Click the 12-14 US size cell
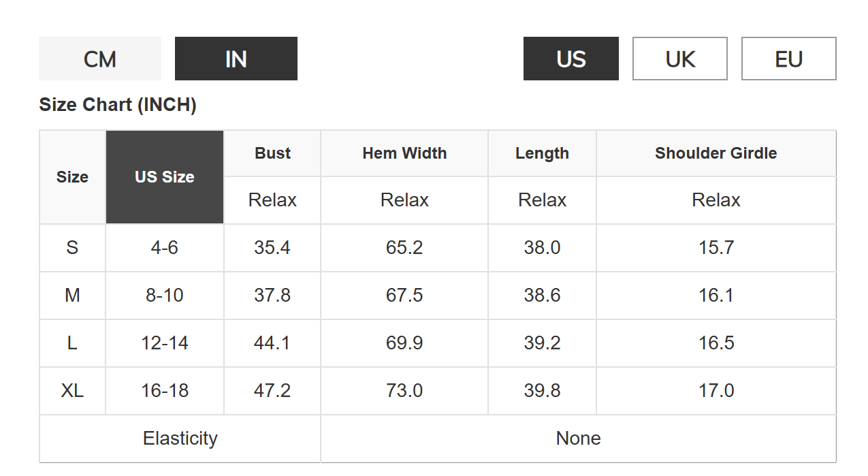Image resolution: width=868 pixels, height=476 pixels. click(165, 343)
